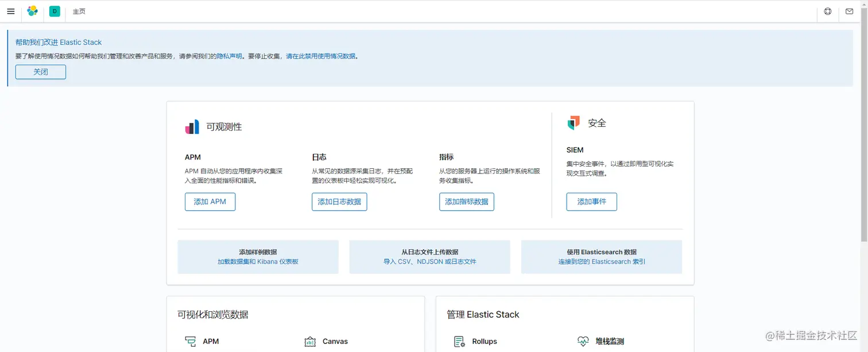Viewport: 868px width, 352px height.
Task: Click the Canvas icon
Action: point(310,342)
